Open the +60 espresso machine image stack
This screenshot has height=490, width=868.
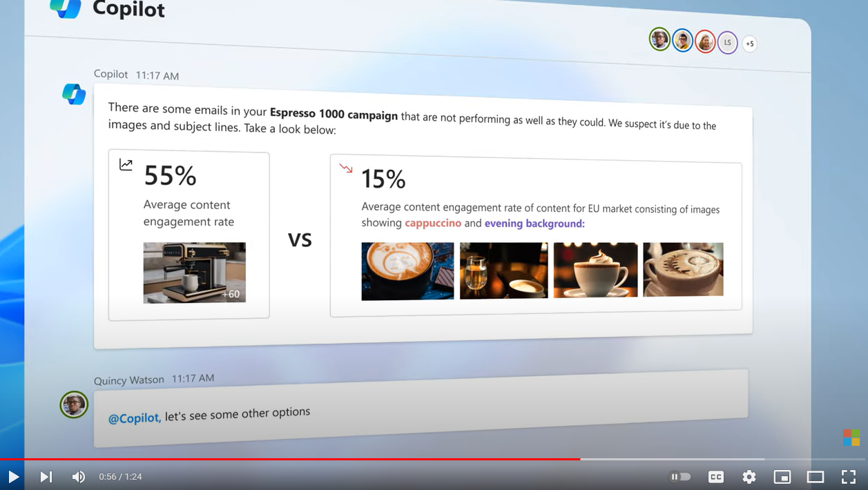[x=195, y=273]
